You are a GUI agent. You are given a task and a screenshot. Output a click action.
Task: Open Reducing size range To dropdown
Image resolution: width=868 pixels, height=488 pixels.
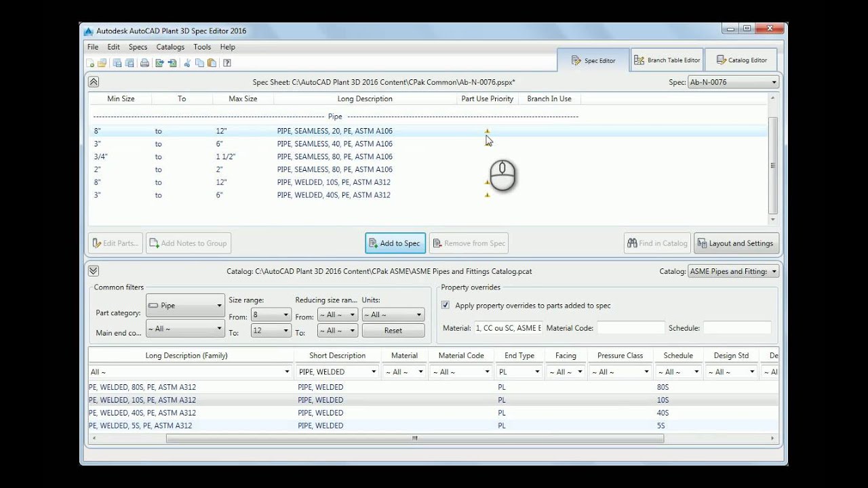[337, 331]
